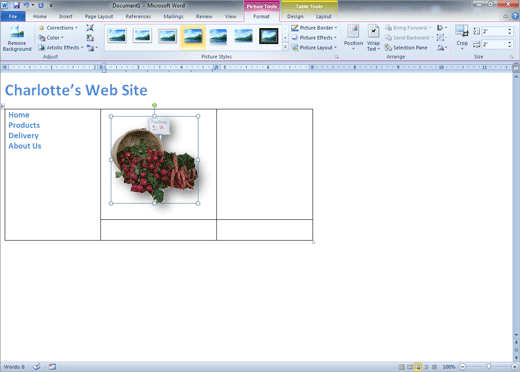Click the Save icon in the quick toolbar

[16, 5]
